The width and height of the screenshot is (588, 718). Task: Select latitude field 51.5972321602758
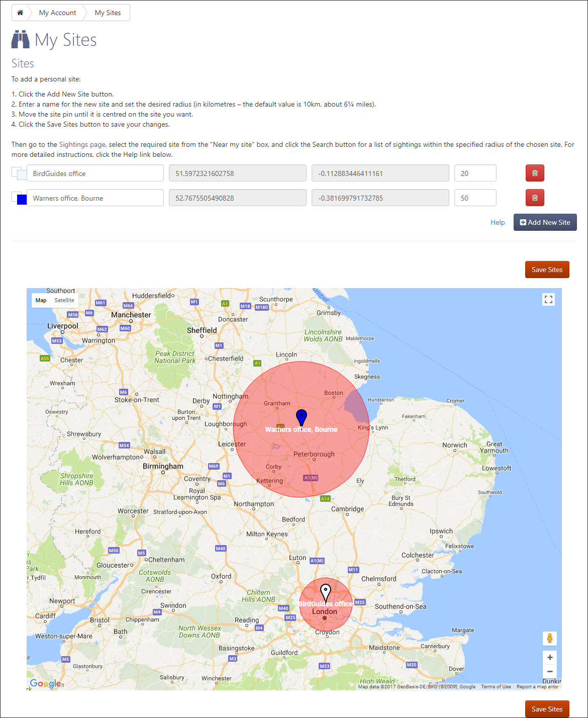coord(237,173)
